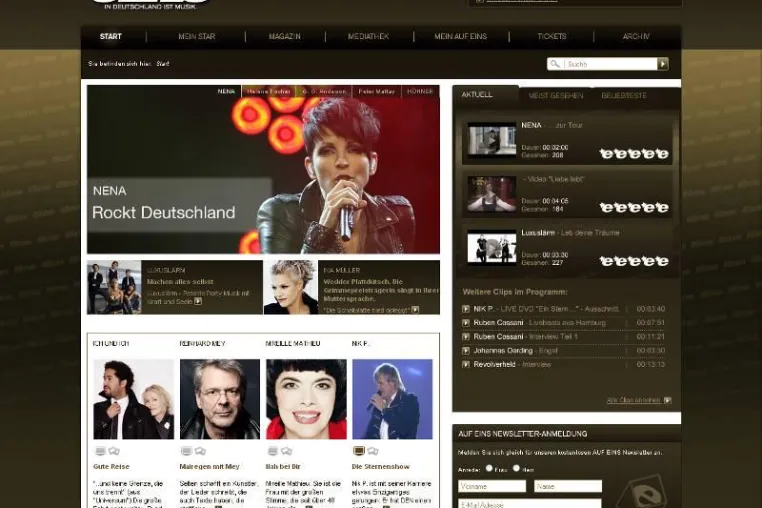The height and width of the screenshot is (508, 762).
Task: Click the comments icon under Ich und Ich
Action: [114, 451]
